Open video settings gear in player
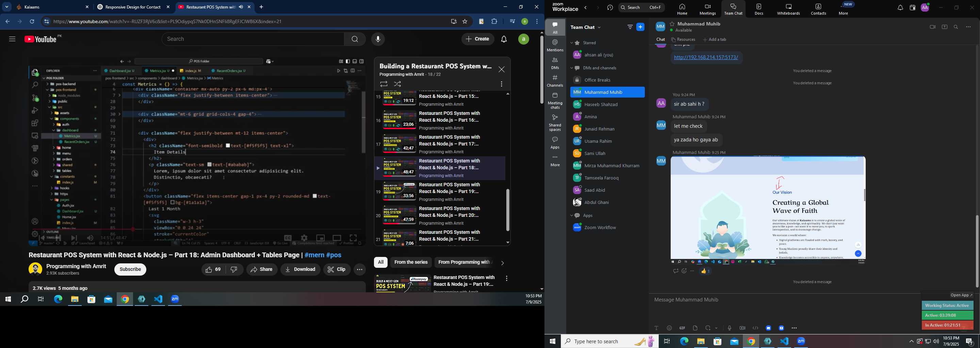This screenshot has width=980, height=348. 304,238
